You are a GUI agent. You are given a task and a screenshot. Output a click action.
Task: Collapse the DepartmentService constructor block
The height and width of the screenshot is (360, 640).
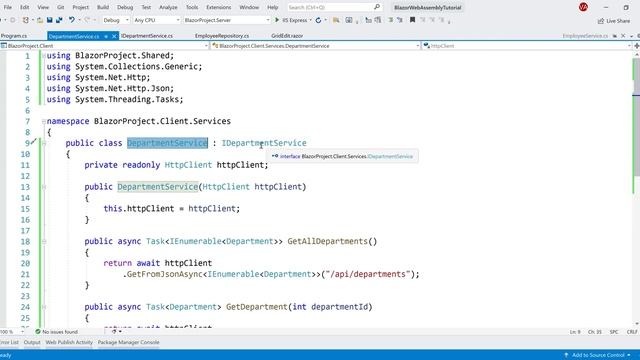pyautogui.click(x=44, y=187)
